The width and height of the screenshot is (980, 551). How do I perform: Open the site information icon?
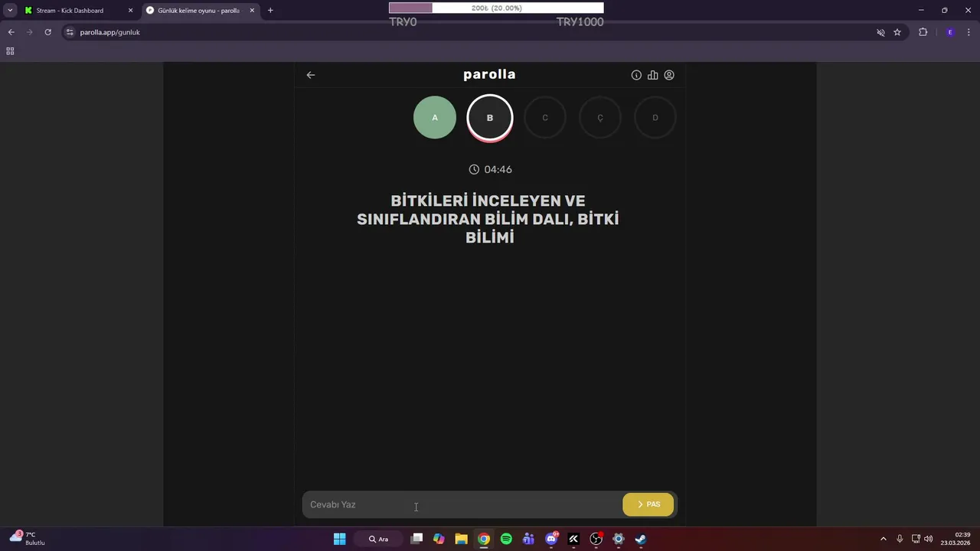(x=70, y=32)
